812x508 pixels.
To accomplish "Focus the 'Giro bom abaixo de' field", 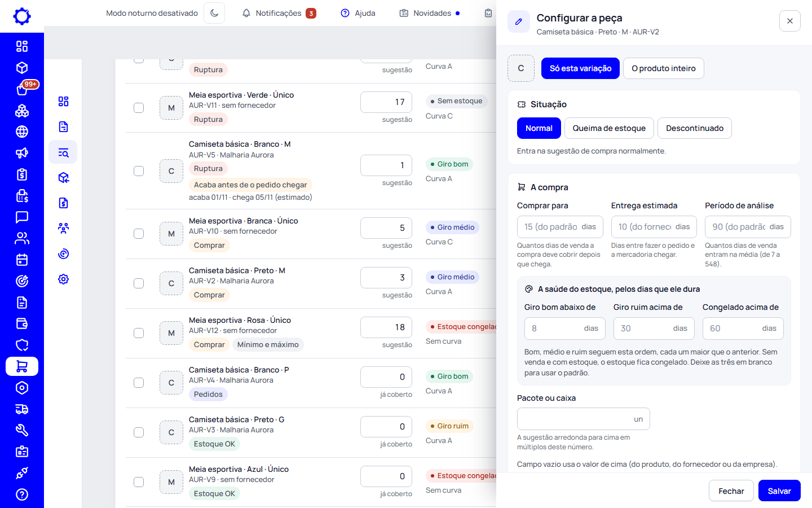I will (x=565, y=329).
